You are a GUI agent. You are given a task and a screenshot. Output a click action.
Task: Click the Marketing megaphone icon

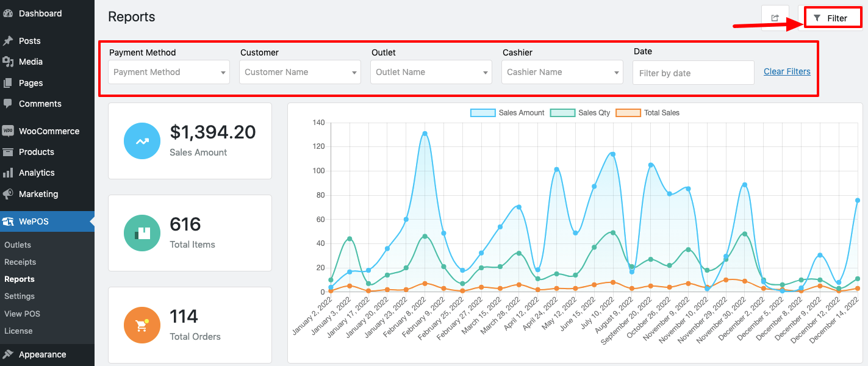[8, 194]
